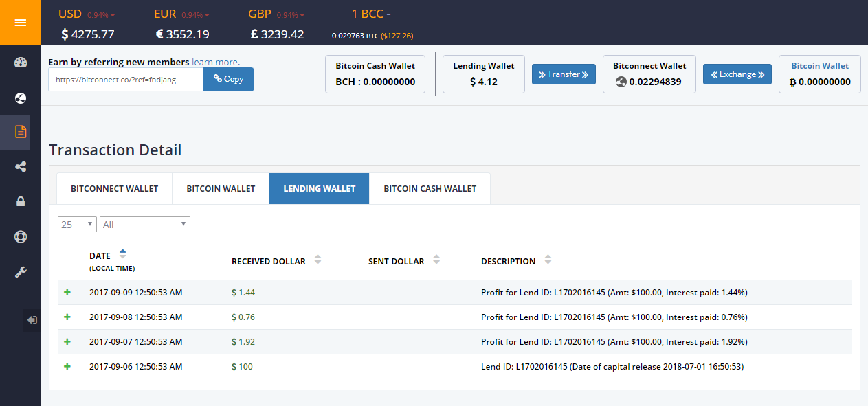The image size is (868, 406).
Task: Click the received amount $100
Action: (x=242, y=367)
